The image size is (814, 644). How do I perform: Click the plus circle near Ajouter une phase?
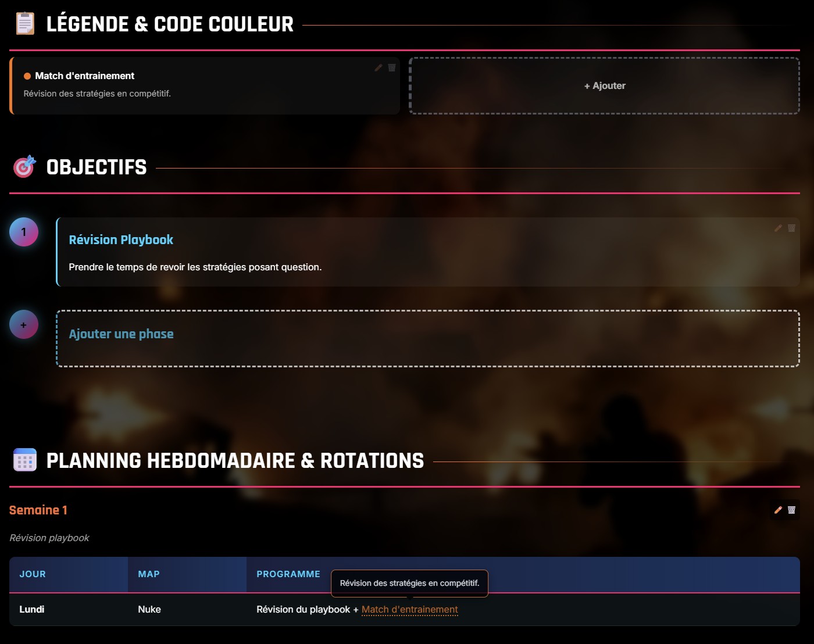[x=23, y=324]
